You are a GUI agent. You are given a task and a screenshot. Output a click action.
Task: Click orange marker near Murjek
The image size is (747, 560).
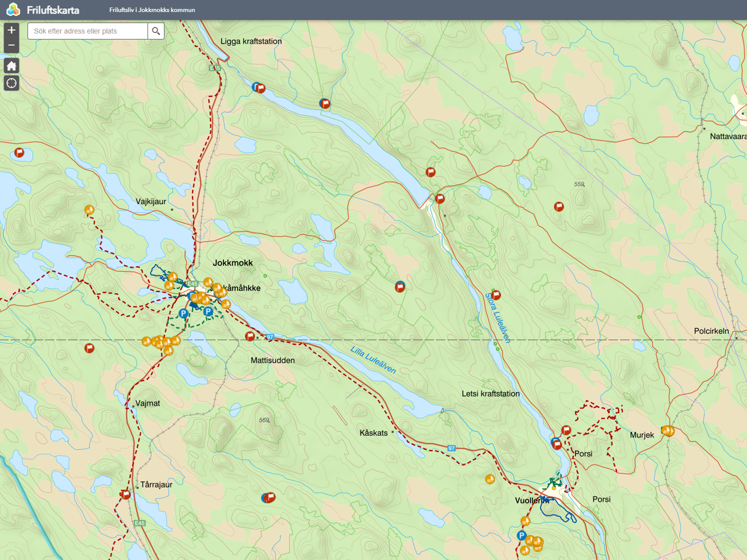tap(668, 430)
